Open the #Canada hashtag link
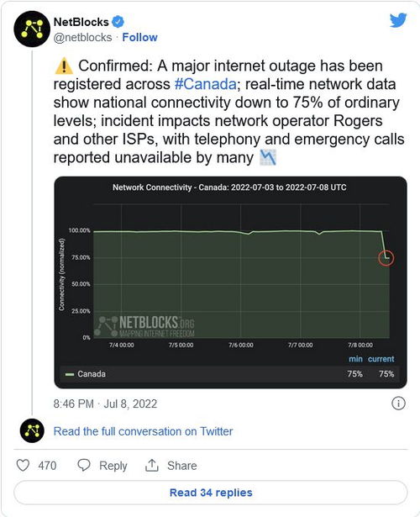 point(206,84)
